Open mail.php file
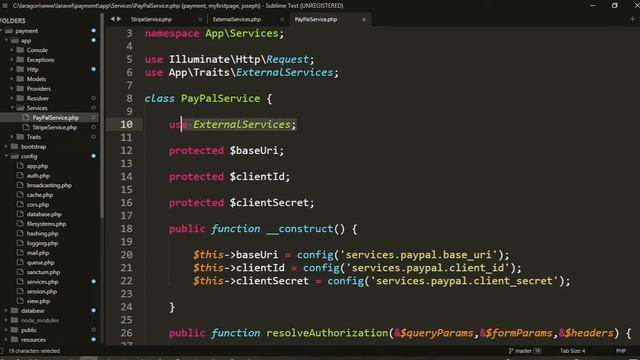 tap(38, 253)
